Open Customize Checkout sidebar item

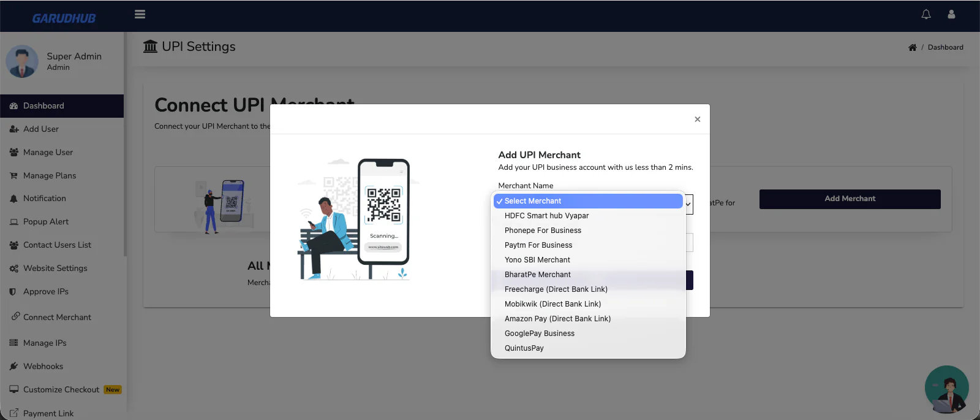61,389
